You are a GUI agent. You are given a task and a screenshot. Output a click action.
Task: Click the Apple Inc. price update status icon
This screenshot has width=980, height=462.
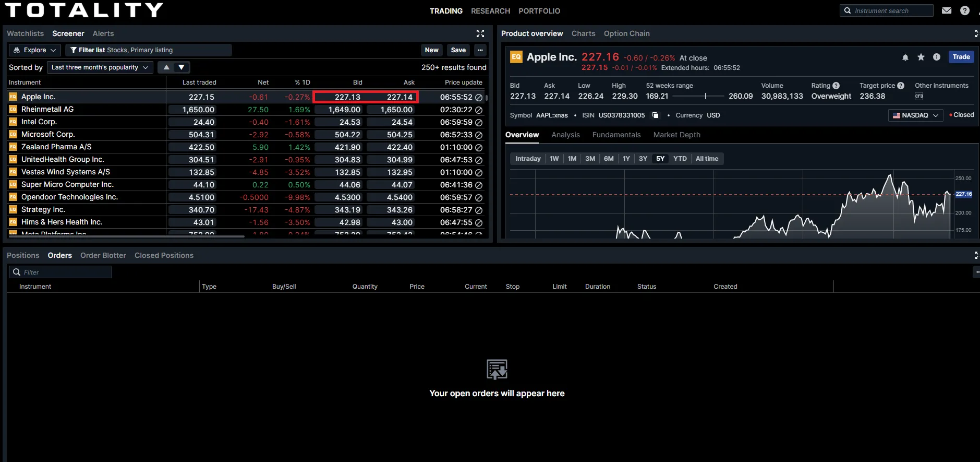click(x=479, y=97)
